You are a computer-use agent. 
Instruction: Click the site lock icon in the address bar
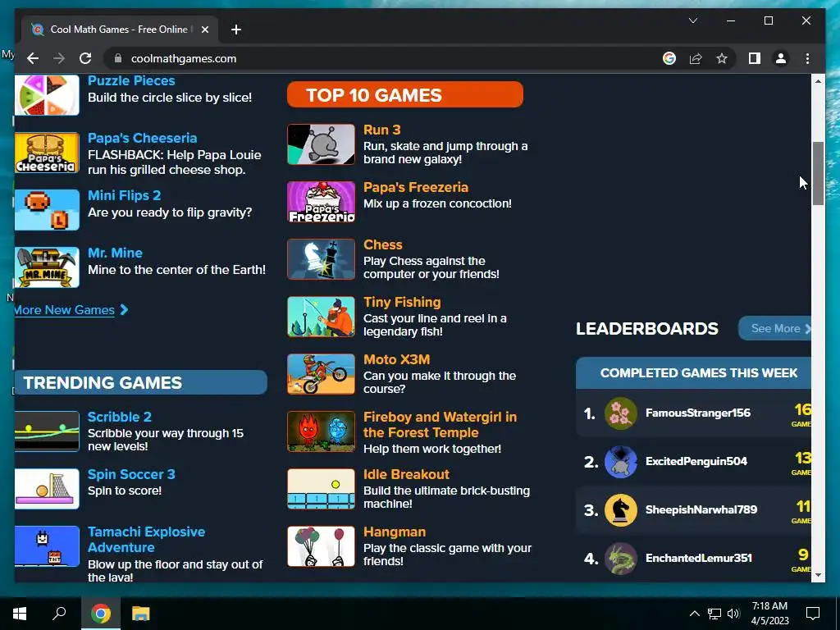tap(118, 58)
